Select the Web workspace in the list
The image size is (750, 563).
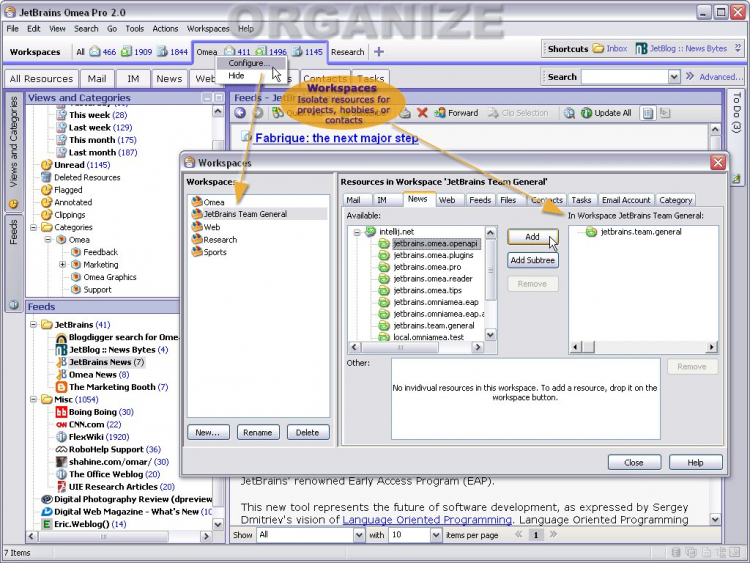coord(211,227)
